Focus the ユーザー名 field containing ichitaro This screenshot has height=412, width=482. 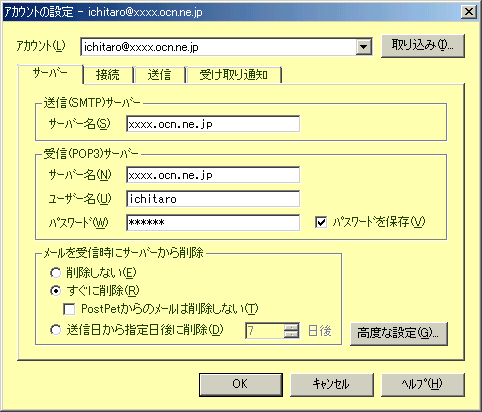pos(213,199)
